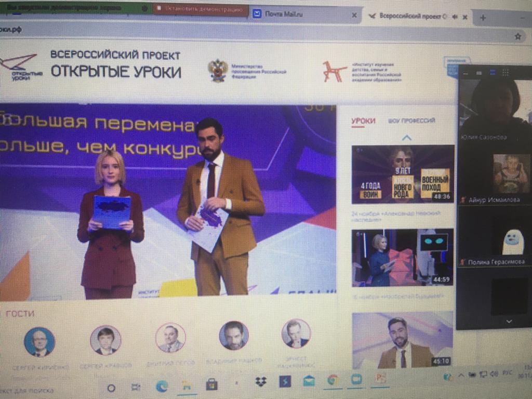Image resolution: width=532 pixels, height=399 pixels.
Task: Play the 45:10 lesson video thumbnail
Action: (x=403, y=340)
